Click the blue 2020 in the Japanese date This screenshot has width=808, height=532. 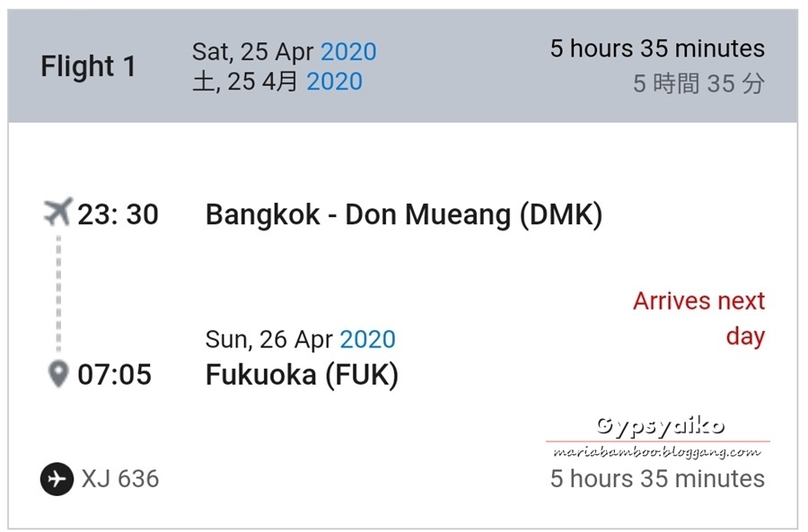pos(335,82)
